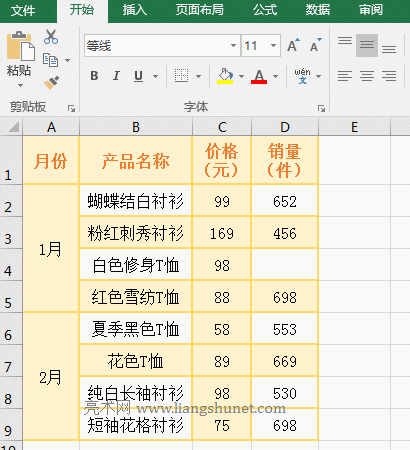The width and height of the screenshot is (410, 450).
Task: Align text right
Action: point(389,76)
